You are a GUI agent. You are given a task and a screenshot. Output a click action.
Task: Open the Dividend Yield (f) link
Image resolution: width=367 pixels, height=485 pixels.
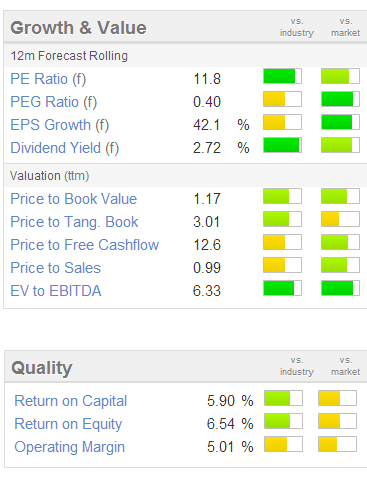64,148
